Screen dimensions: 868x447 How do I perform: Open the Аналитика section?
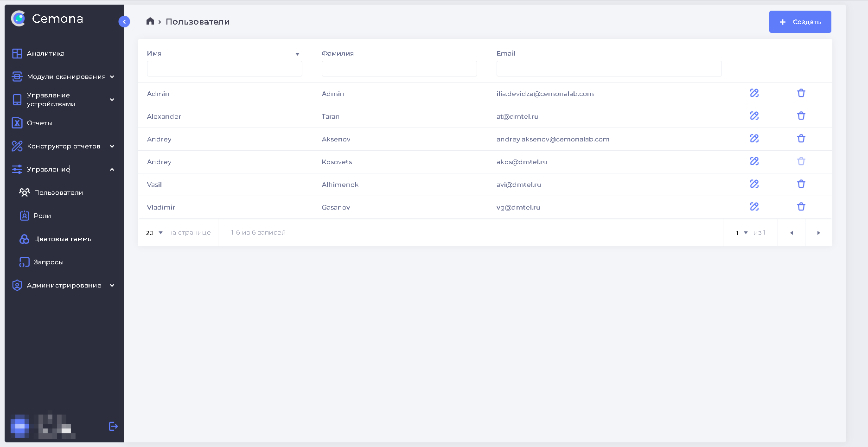tap(45, 53)
